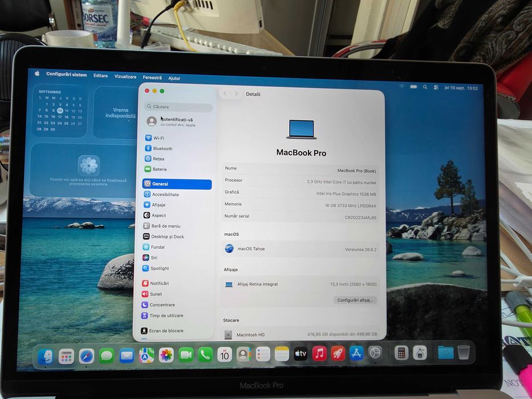Click the battery status icon in menu bar
This screenshot has width=532, height=399.
[413, 87]
